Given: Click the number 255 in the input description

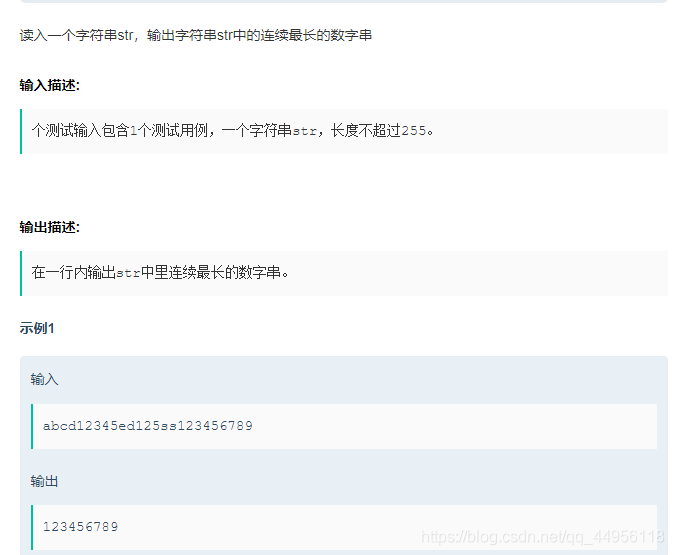Looking at the screenshot, I should tap(414, 131).
